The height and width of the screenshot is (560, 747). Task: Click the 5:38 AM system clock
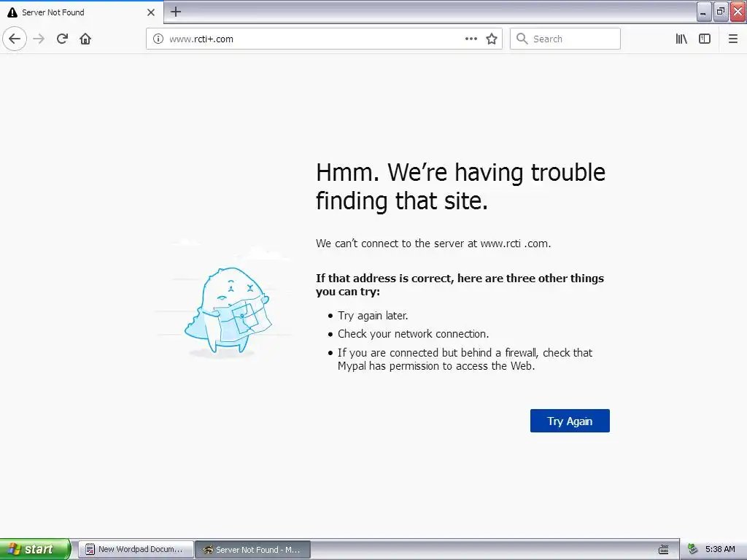[720, 549]
